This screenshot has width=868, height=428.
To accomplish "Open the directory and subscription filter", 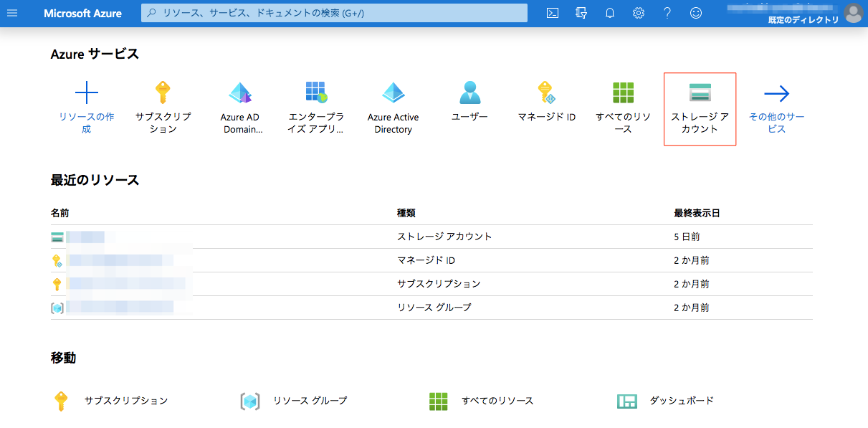I will click(581, 13).
